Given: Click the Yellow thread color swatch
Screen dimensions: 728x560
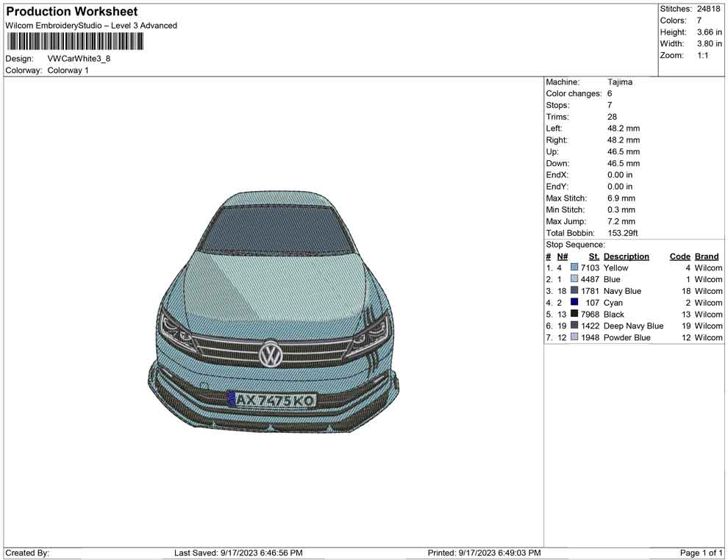Looking at the screenshot, I should point(574,268).
